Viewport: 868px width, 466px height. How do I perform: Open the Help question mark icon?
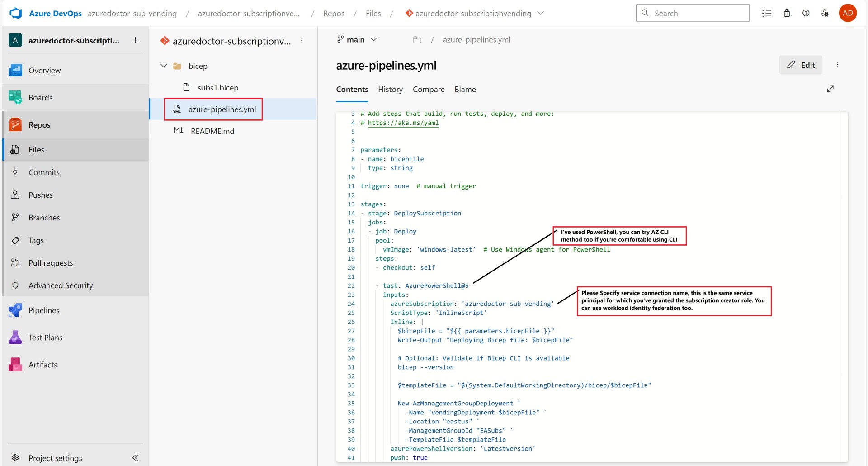806,13
